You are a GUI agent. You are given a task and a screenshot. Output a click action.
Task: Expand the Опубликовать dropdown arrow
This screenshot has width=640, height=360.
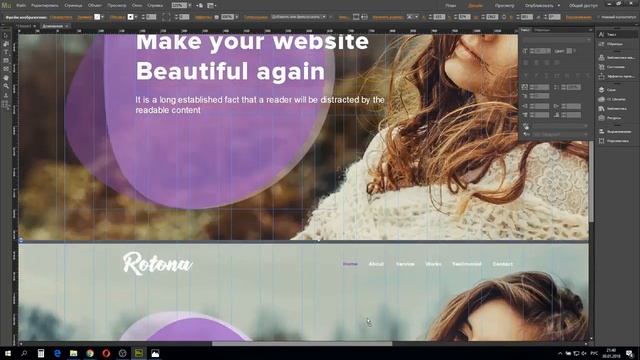coord(559,6)
